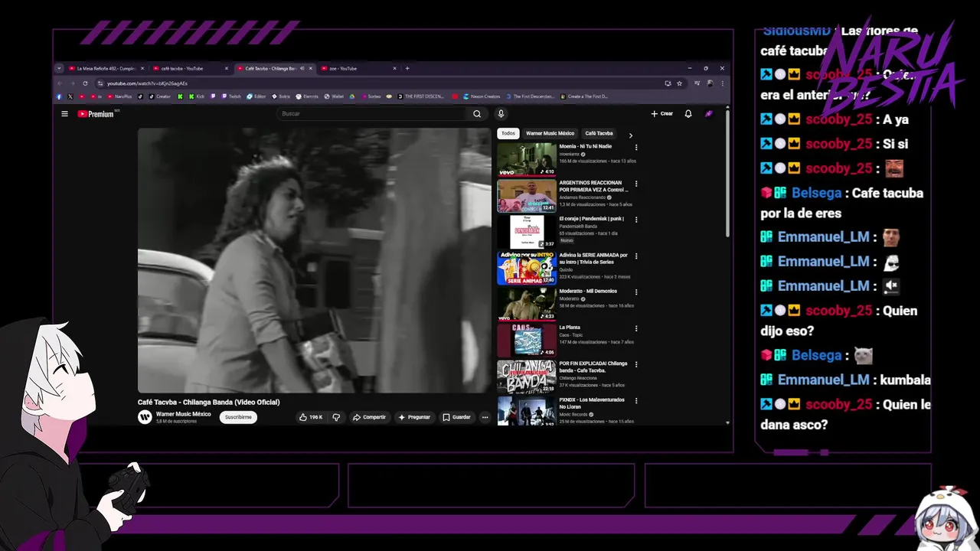Open PXNDX Los Malaventurados thumbnail

pos(527,411)
